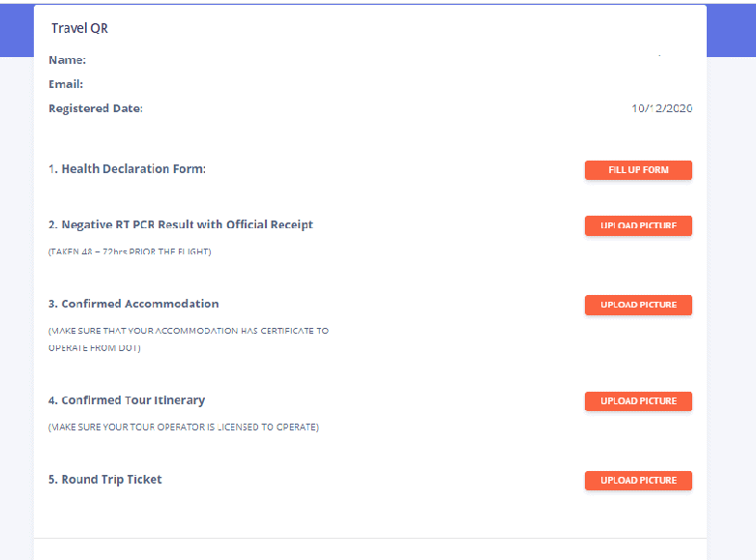Image resolution: width=756 pixels, height=560 pixels.
Task: Click the Registered Date label
Action: coord(96,108)
